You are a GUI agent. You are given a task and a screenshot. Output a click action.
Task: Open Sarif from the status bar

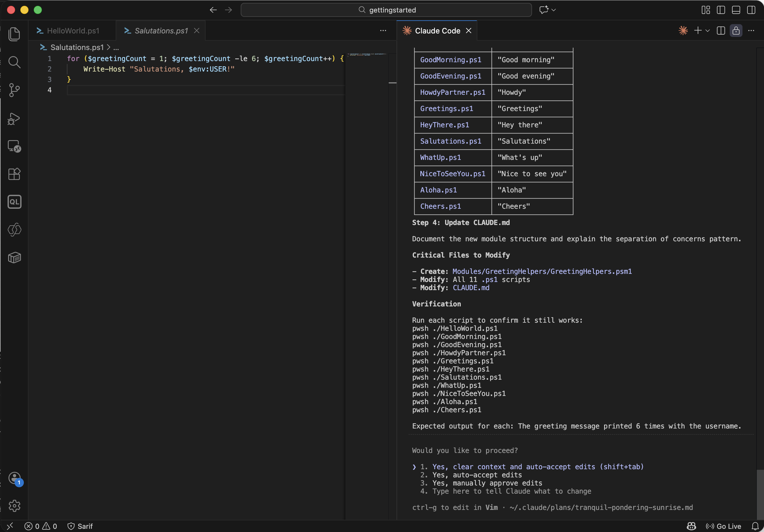point(80,526)
